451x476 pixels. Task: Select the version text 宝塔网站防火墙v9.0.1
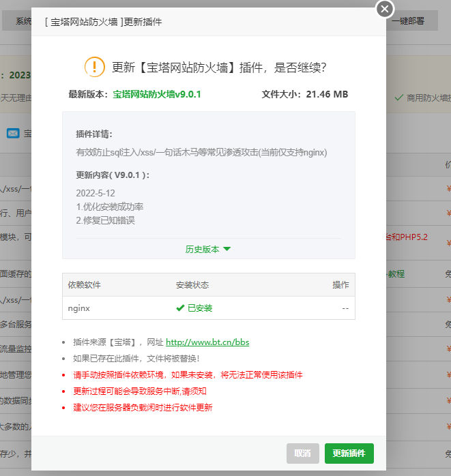coord(157,94)
